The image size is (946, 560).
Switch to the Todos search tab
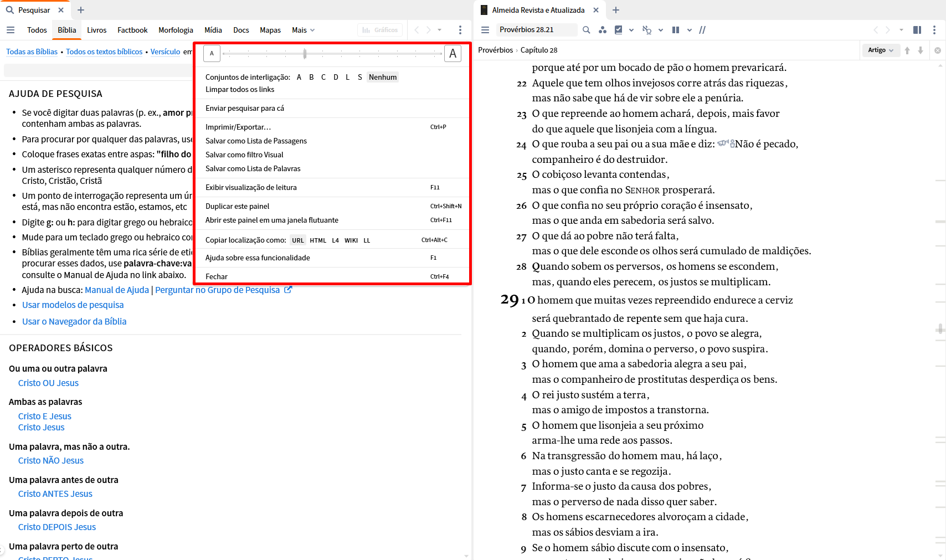(37, 30)
